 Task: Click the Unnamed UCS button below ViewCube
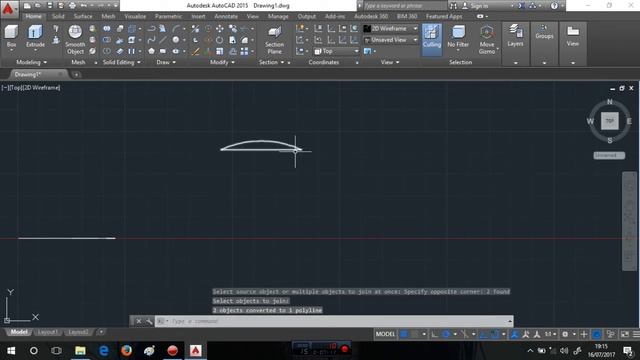(609, 156)
